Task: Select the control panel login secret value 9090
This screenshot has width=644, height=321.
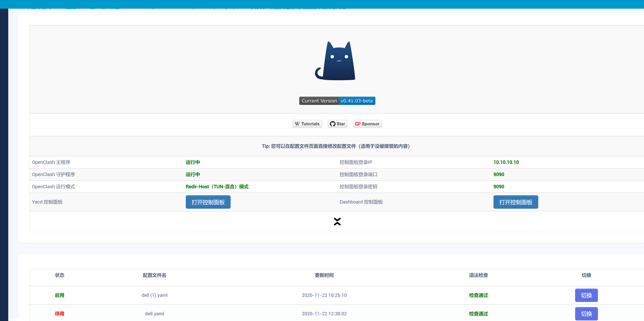Action: (499, 187)
